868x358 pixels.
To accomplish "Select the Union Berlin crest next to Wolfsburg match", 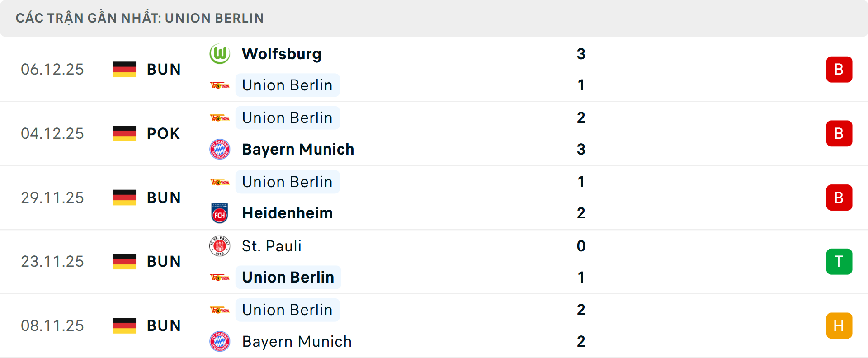I will pyautogui.click(x=220, y=85).
